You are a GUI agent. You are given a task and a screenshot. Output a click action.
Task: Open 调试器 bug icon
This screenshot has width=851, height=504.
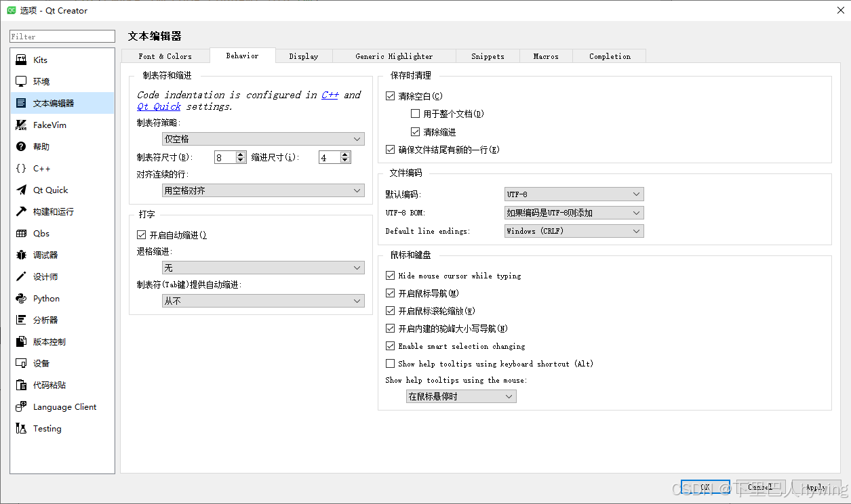[21, 255]
